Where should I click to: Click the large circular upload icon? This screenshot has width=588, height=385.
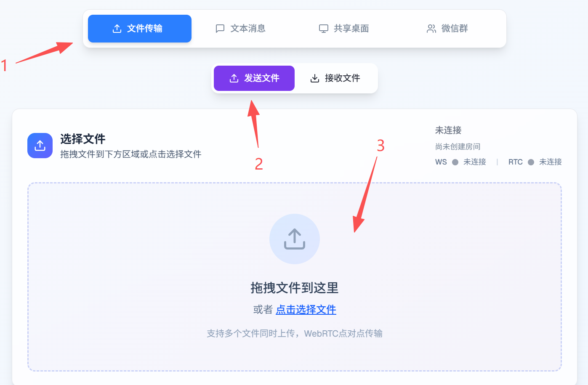pyautogui.click(x=295, y=239)
